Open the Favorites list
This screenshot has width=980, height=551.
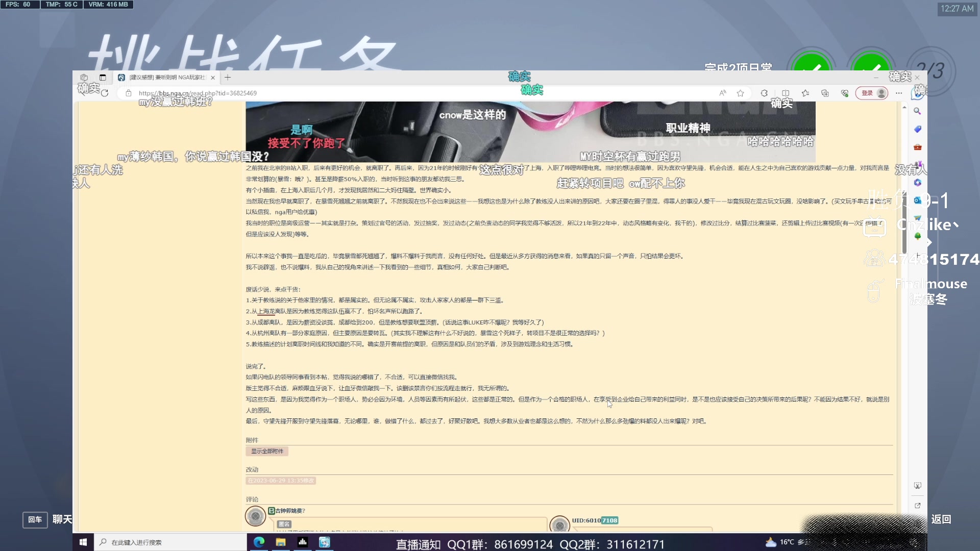point(805,93)
